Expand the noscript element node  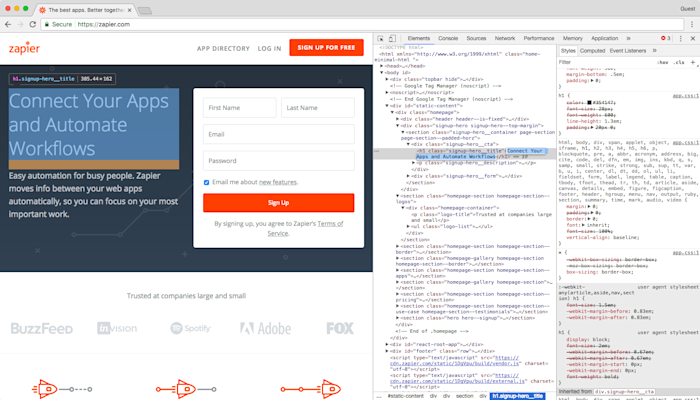pos(387,92)
